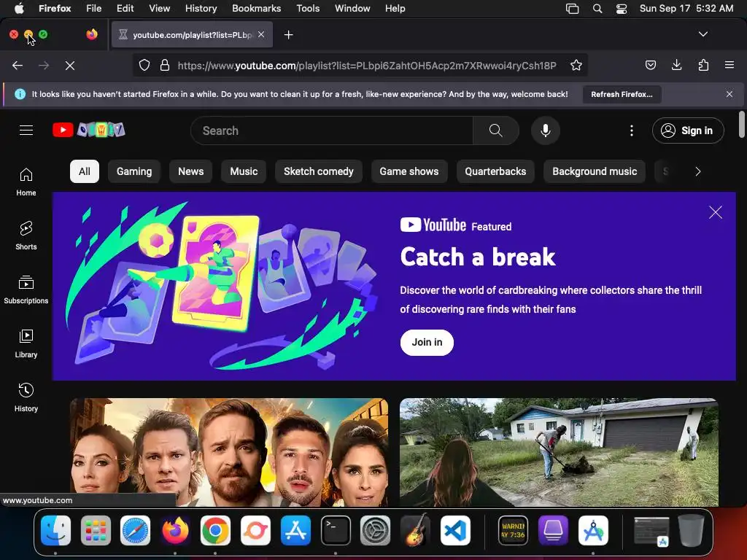Open History in sidebar
Viewport: 747px width, 560px height.
pyautogui.click(x=26, y=397)
